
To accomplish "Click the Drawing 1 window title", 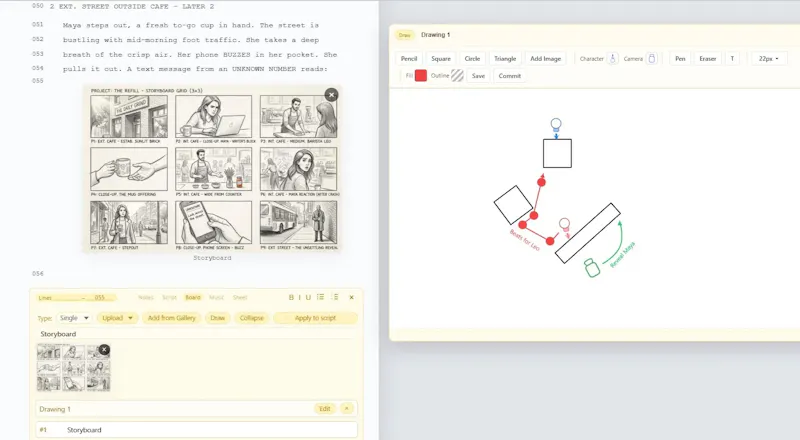I will [x=435, y=35].
